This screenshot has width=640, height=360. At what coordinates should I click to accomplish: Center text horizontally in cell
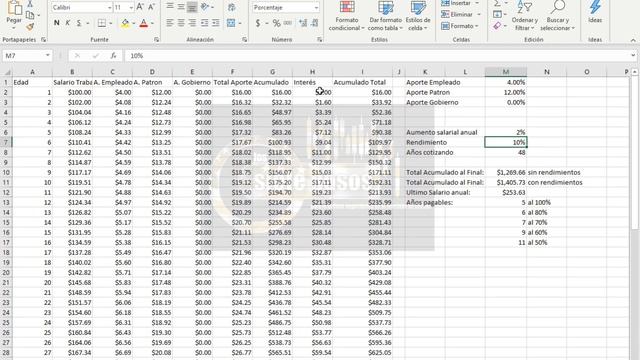(181, 23)
